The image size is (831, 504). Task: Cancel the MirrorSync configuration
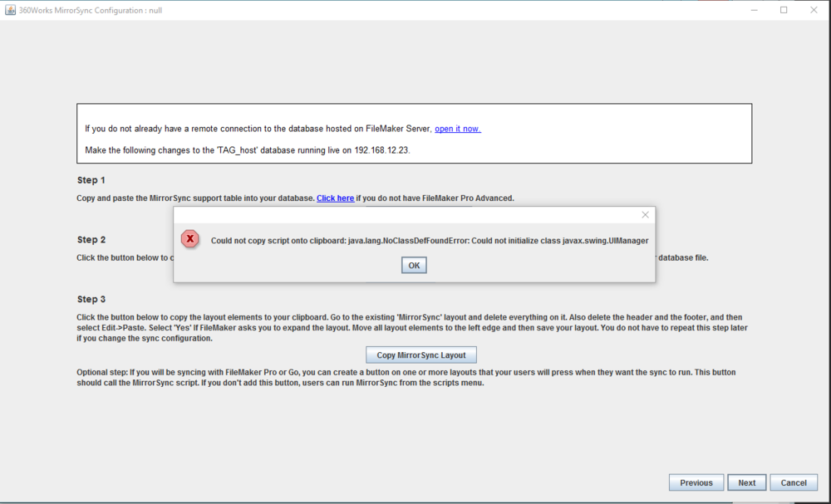coord(794,482)
